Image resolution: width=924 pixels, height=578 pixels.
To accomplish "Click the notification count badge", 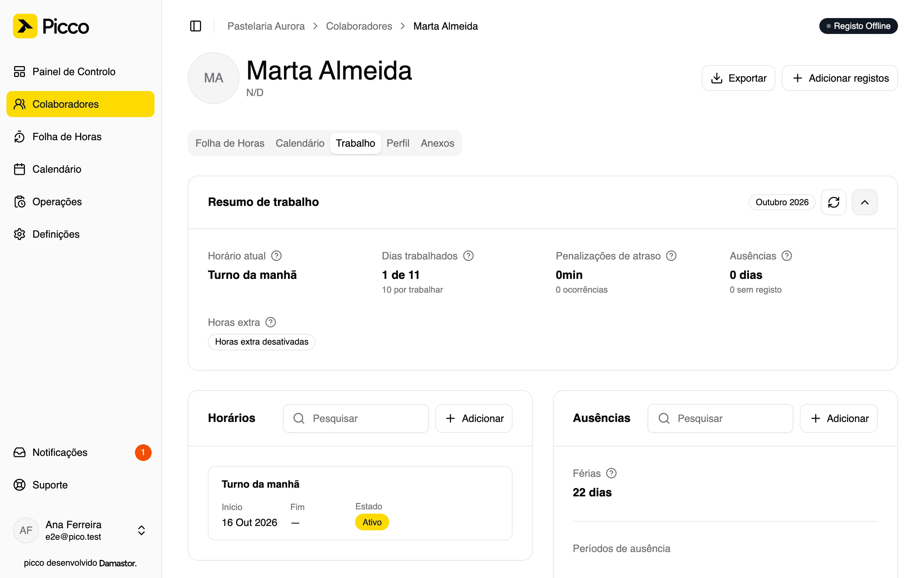I will pyautogui.click(x=143, y=452).
